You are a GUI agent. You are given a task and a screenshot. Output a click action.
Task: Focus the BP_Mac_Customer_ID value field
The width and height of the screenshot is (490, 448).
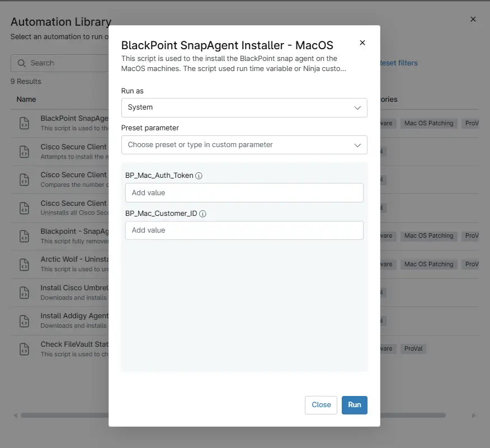244,230
